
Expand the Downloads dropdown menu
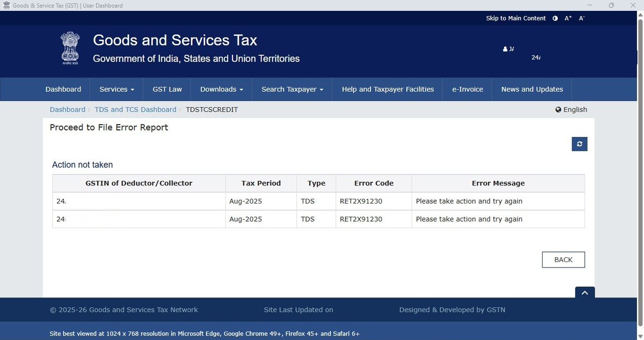tap(222, 89)
